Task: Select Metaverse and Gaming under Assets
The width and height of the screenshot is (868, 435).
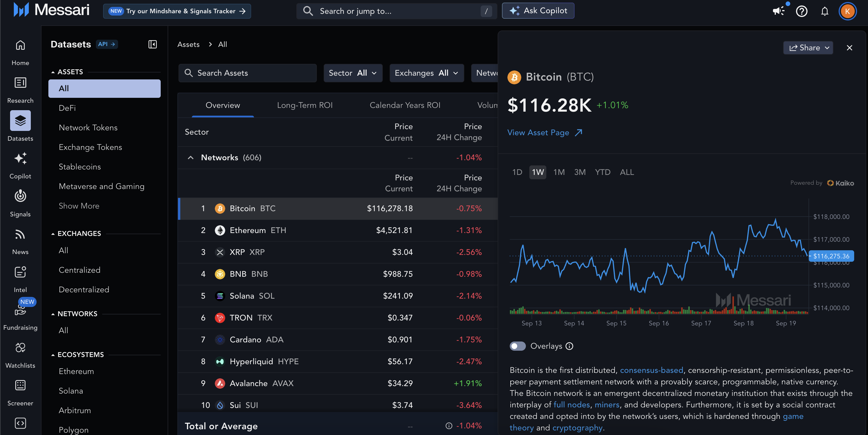Action: pos(101,186)
